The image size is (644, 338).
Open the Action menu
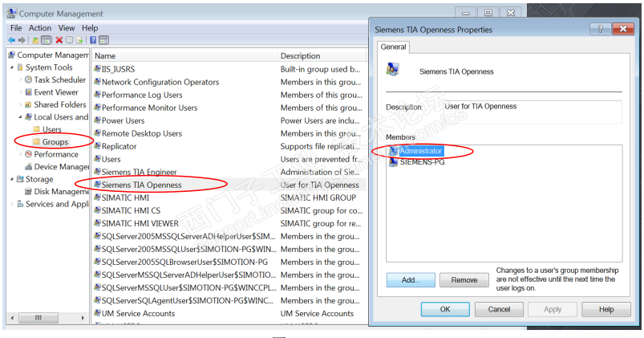tap(40, 28)
